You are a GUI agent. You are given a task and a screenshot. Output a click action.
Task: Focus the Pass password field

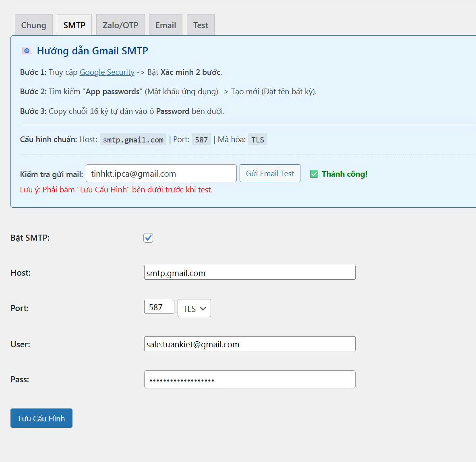(250, 379)
